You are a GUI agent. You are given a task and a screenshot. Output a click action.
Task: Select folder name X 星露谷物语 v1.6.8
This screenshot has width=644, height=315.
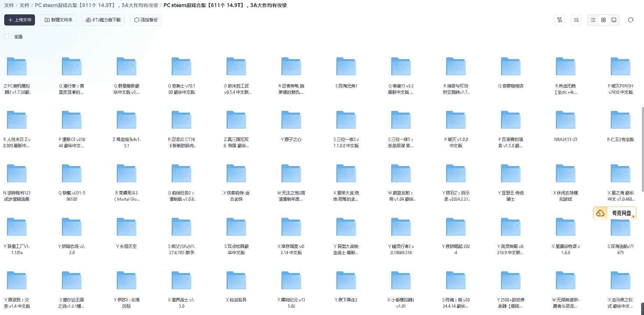[x=566, y=249]
